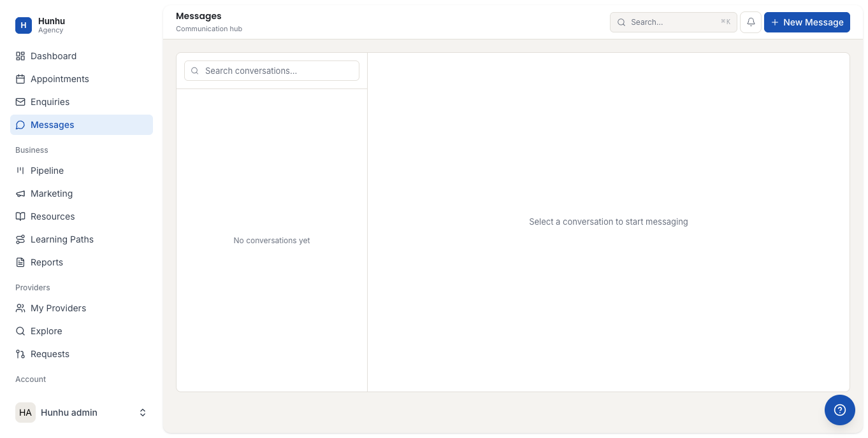Click the Messages chat bubble icon
The image size is (868, 438).
pos(20,125)
